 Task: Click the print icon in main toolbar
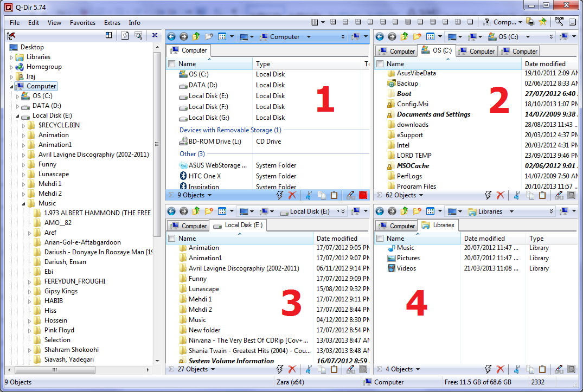click(530, 22)
